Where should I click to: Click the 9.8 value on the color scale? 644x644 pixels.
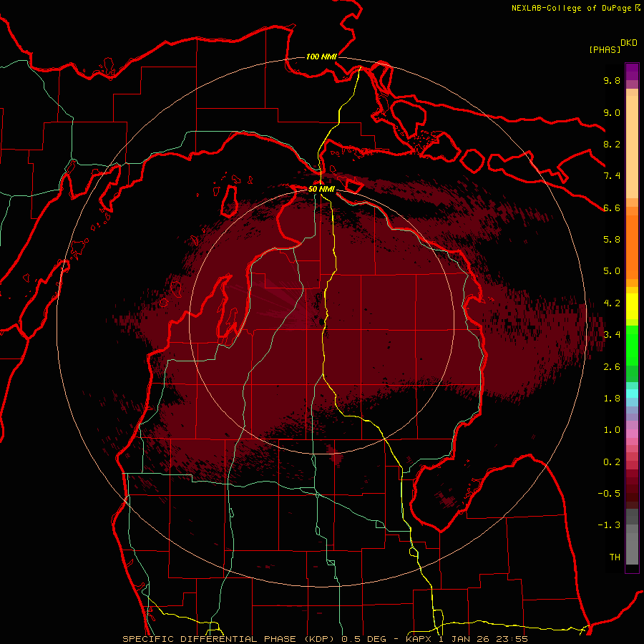click(x=612, y=80)
